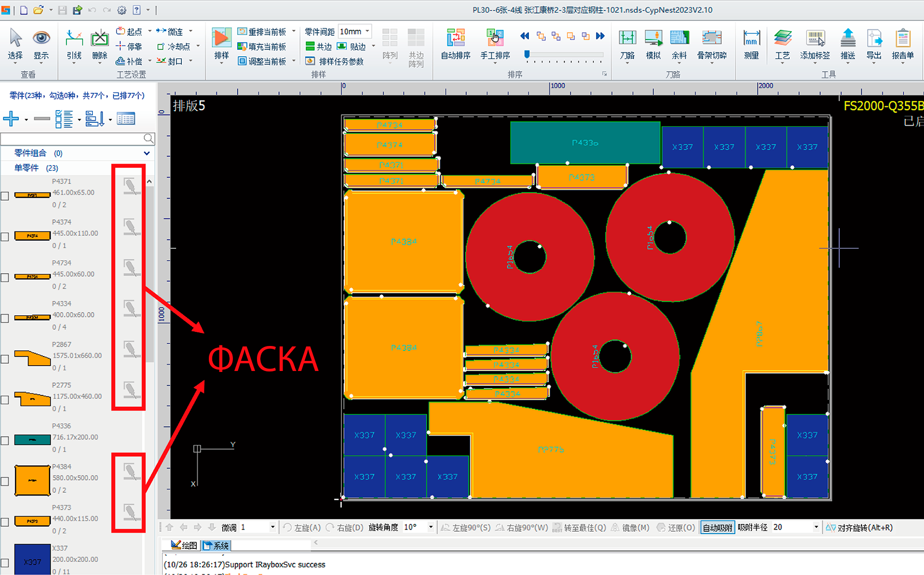Click the 添加标签 barcode label icon
Viewport: 924px width, 575px height.
[x=815, y=38]
